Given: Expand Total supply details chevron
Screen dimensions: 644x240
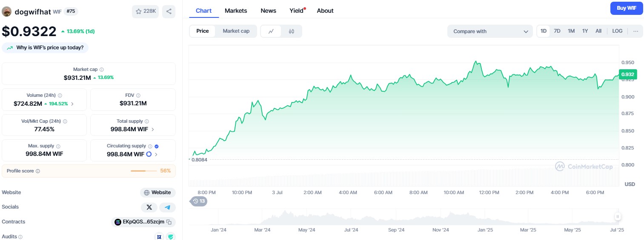Looking at the screenshot, I should [153, 129].
